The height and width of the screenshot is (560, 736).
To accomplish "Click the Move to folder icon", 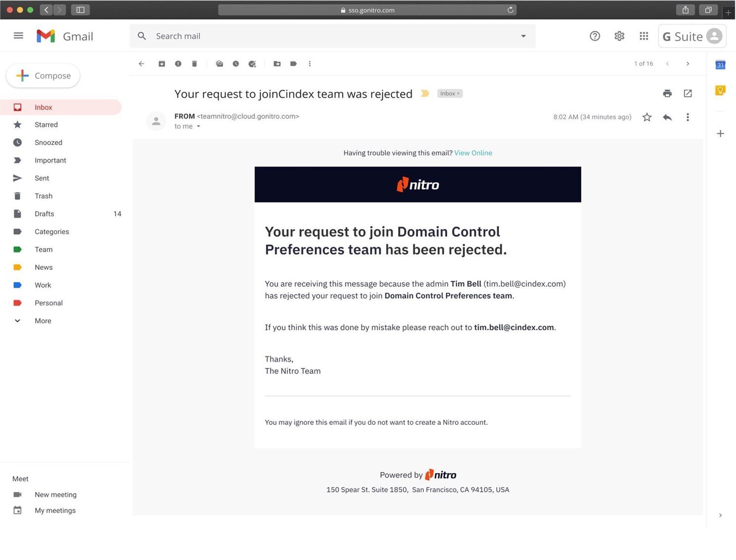I will pos(277,64).
